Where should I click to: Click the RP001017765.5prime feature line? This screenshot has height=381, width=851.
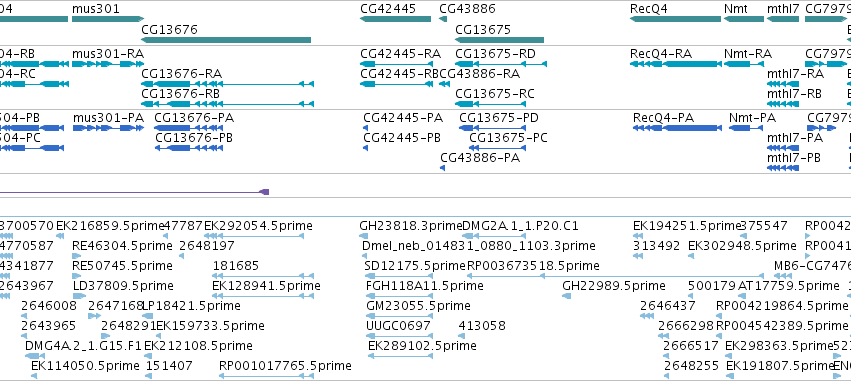click(266, 376)
